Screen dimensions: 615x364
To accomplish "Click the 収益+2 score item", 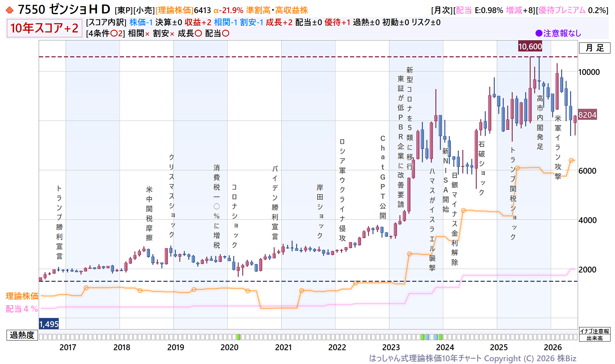I will click(198, 22).
